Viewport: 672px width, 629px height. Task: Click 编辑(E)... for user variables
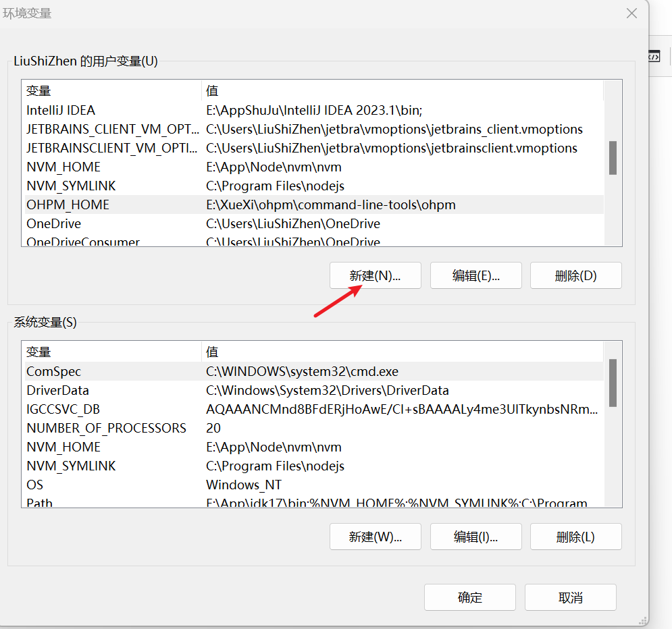475,275
